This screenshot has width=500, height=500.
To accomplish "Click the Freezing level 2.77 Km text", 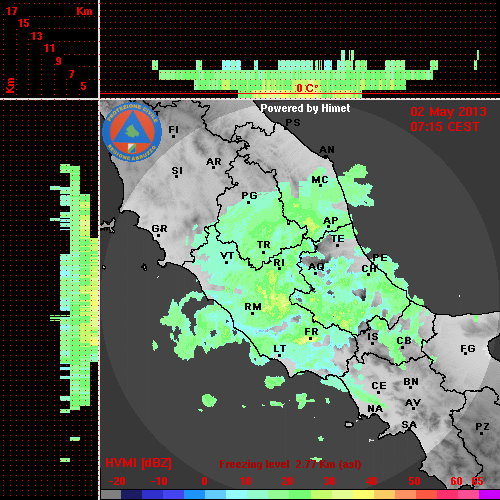I will point(290,464).
